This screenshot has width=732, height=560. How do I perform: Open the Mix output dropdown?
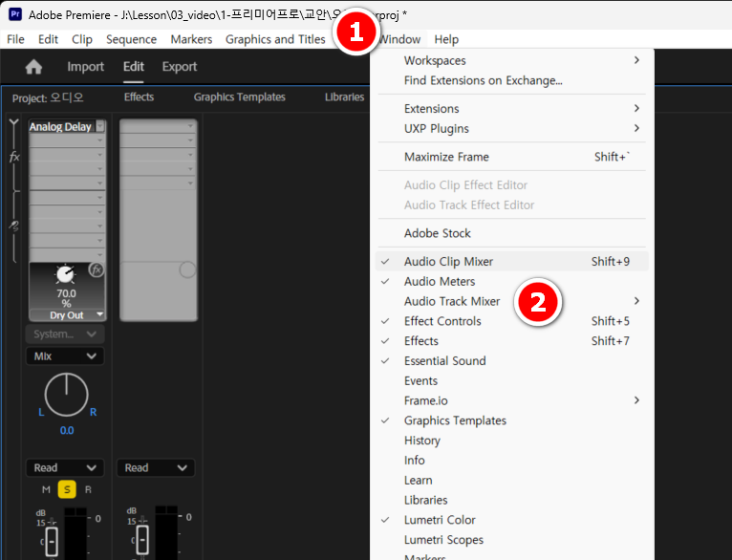tap(65, 356)
